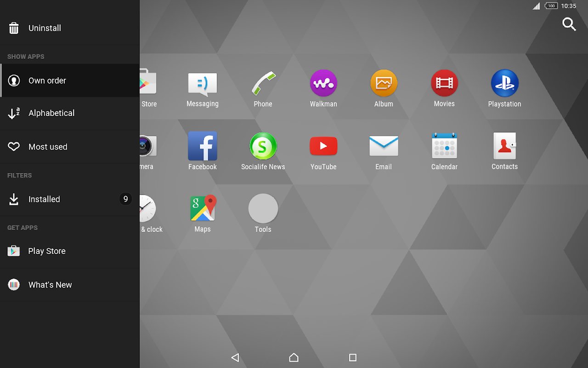Screen dimensions: 588x368
Task: Sort apps by Most used
Action: pyautogui.click(x=70, y=147)
